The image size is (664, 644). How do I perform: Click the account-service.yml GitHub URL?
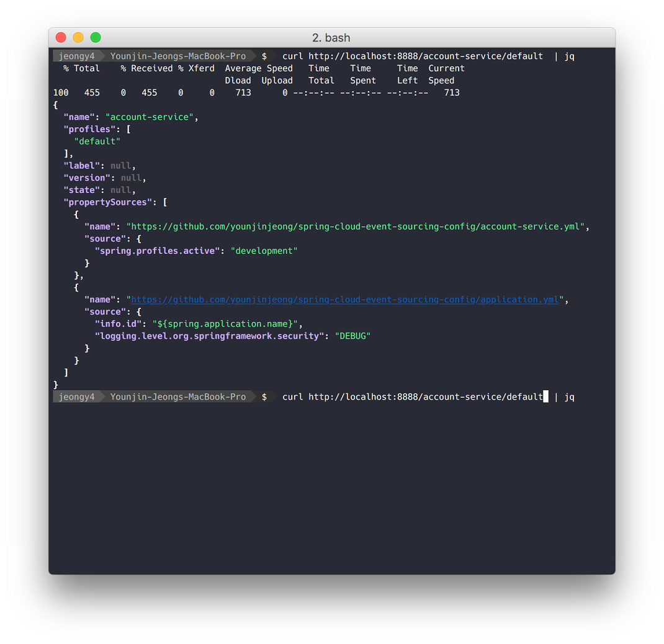[357, 226]
